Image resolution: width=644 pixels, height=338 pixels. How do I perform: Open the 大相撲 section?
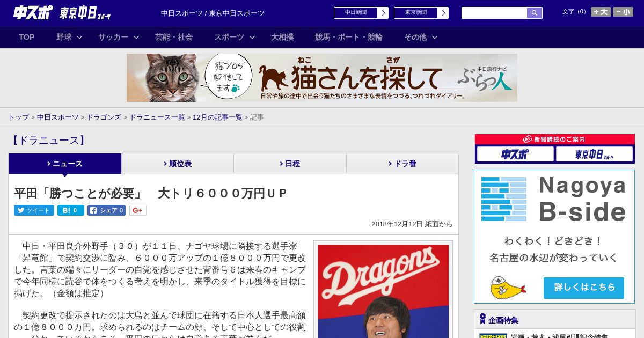(282, 37)
